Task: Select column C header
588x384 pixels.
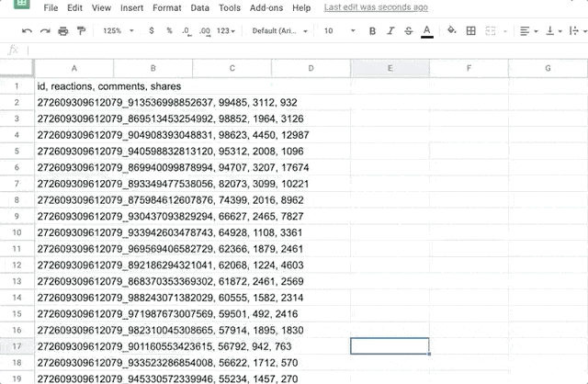Action: pos(232,68)
